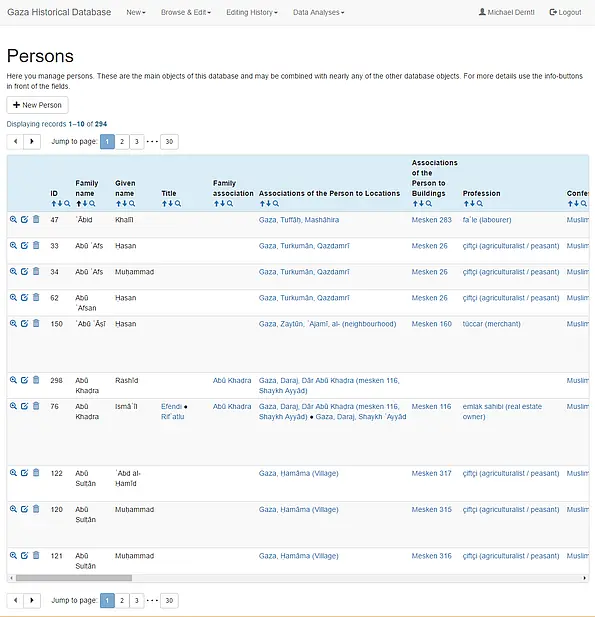Image resolution: width=595 pixels, height=617 pixels.
Task: Open building Mesken 315 link
Action: click(x=431, y=510)
